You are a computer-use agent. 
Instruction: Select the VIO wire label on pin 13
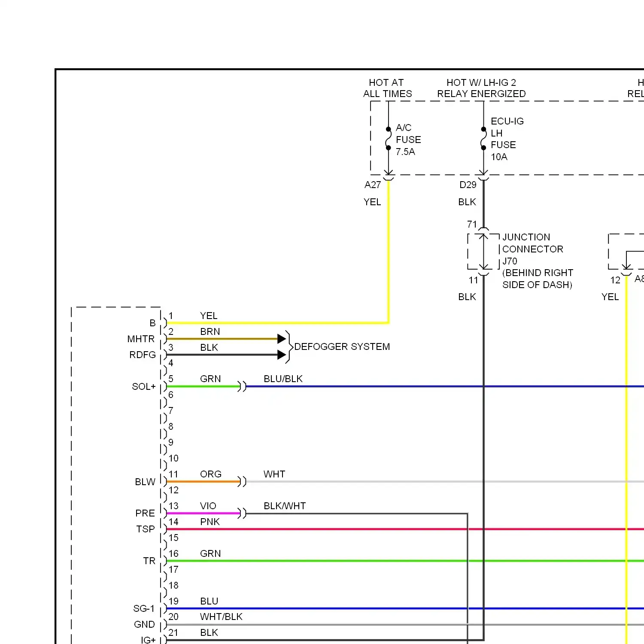tap(208, 506)
